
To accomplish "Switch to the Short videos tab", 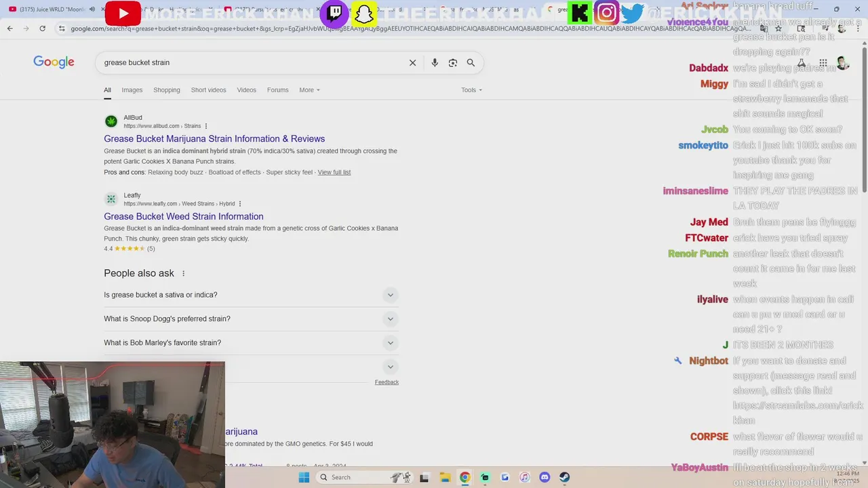I will [x=208, y=90].
